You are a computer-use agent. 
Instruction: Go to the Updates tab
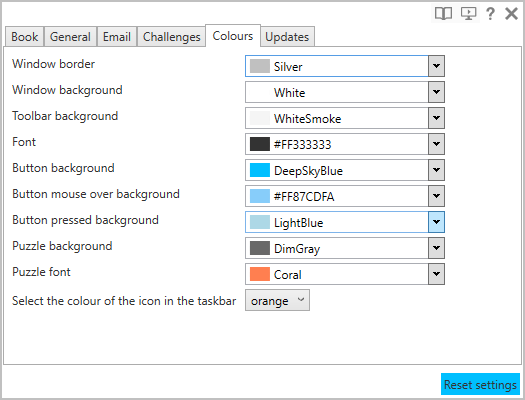(x=287, y=36)
